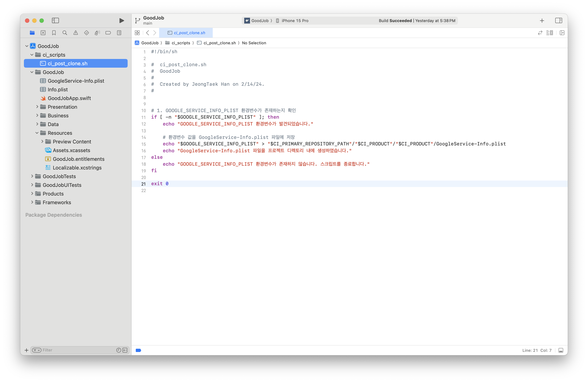Expand the GoodJobTests group
Image resolution: width=588 pixels, height=382 pixels.
[x=32, y=176]
